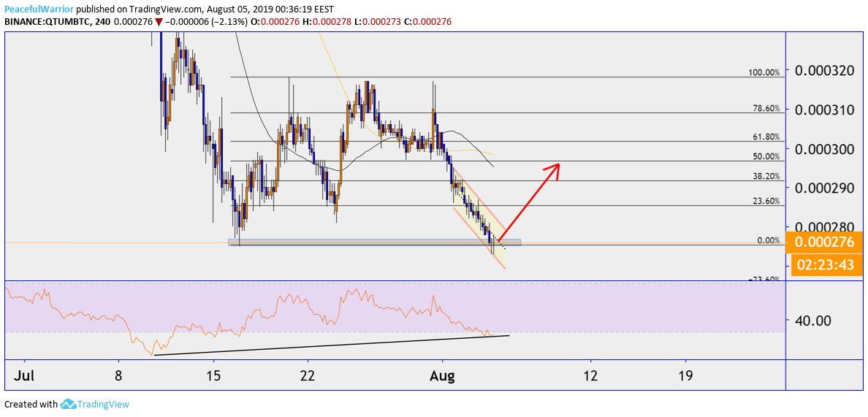Click the orange current price tag 0.000276

point(824,242)
